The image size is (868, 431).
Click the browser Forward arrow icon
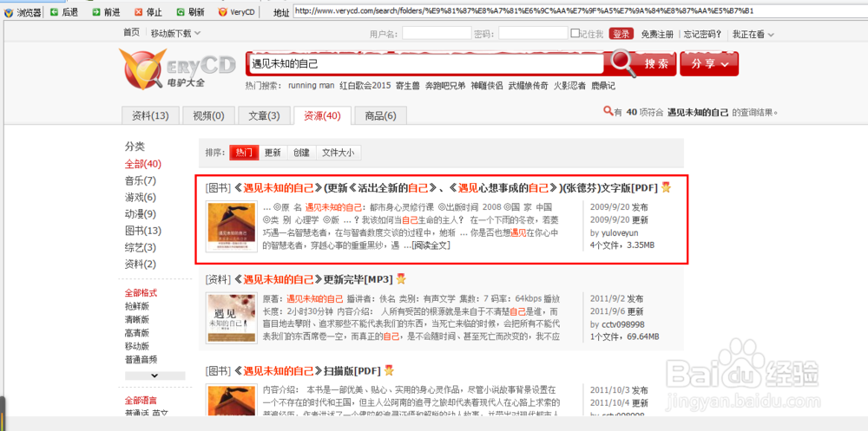click(96, 11)
